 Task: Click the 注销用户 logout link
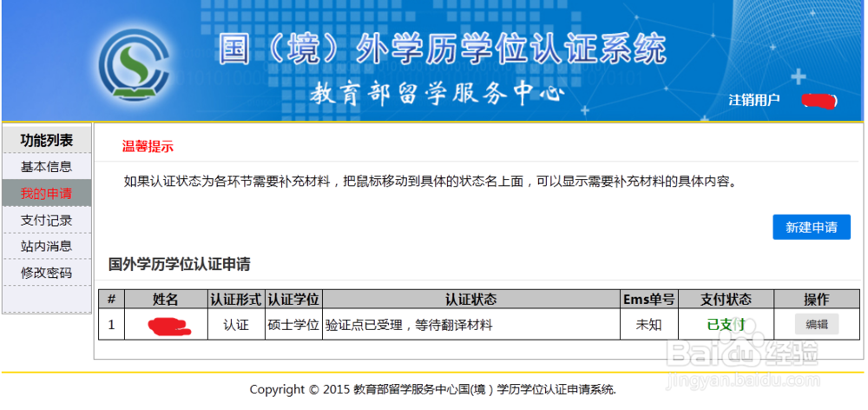(x=754, y=100)
